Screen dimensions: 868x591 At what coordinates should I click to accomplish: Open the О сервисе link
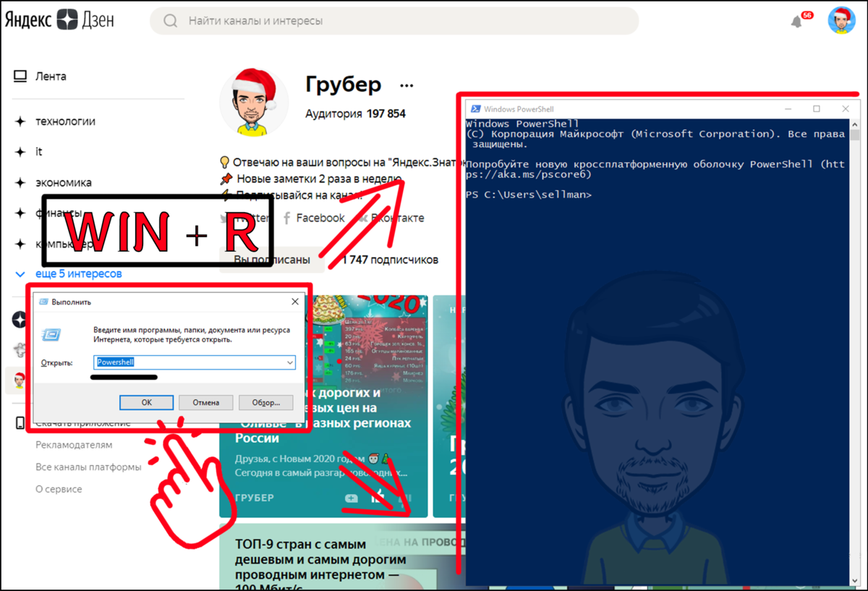[x=59, y=489]
